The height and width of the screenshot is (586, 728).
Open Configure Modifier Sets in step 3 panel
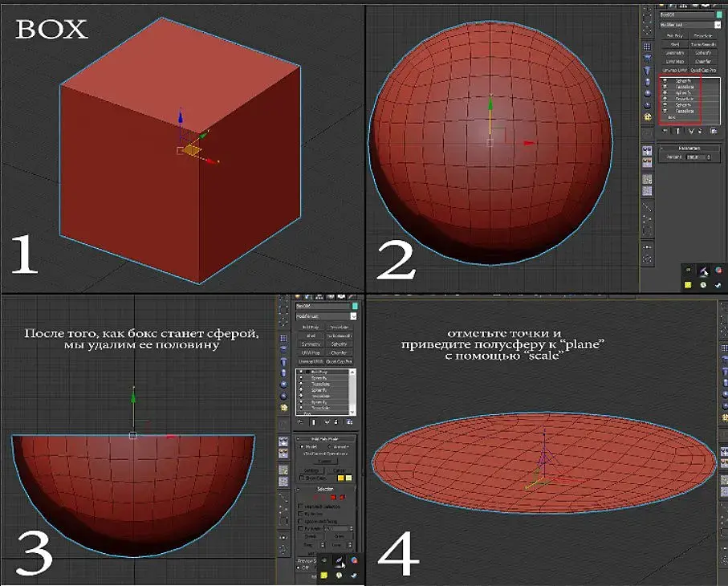350,422
